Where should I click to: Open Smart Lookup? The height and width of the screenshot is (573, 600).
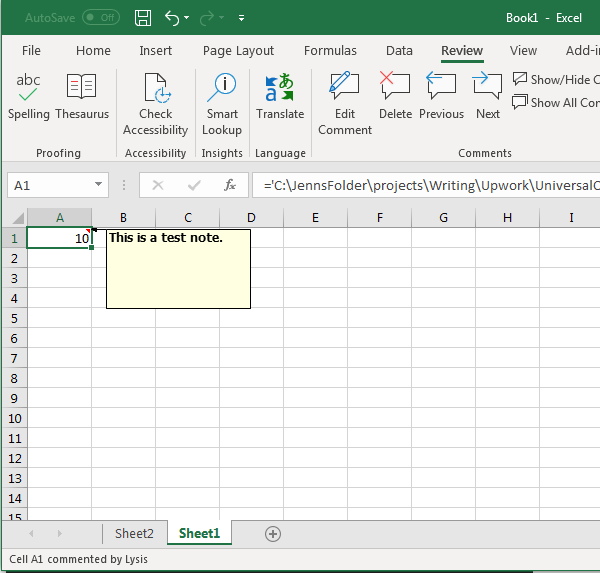222,104
